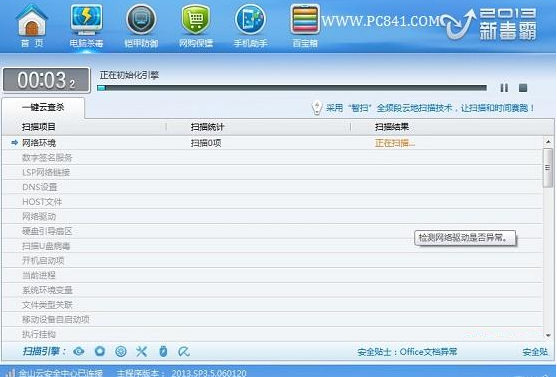Click the 智扫 cloud scan tip text
The width and height of the screenshot is (557, 377).
point(430,108)
